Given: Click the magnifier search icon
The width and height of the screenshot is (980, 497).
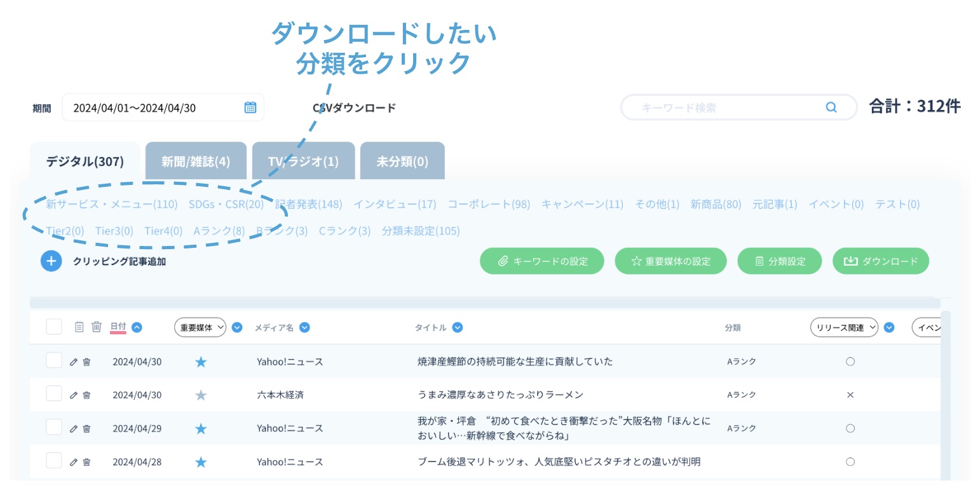Looking at the screenshot, I should [x=831, y=107].
